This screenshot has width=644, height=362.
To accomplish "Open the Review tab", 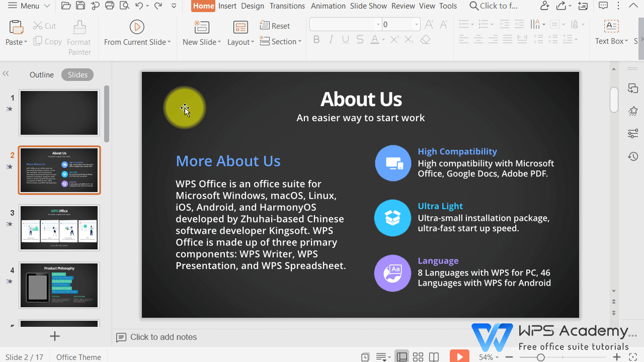I will point(404,6).
